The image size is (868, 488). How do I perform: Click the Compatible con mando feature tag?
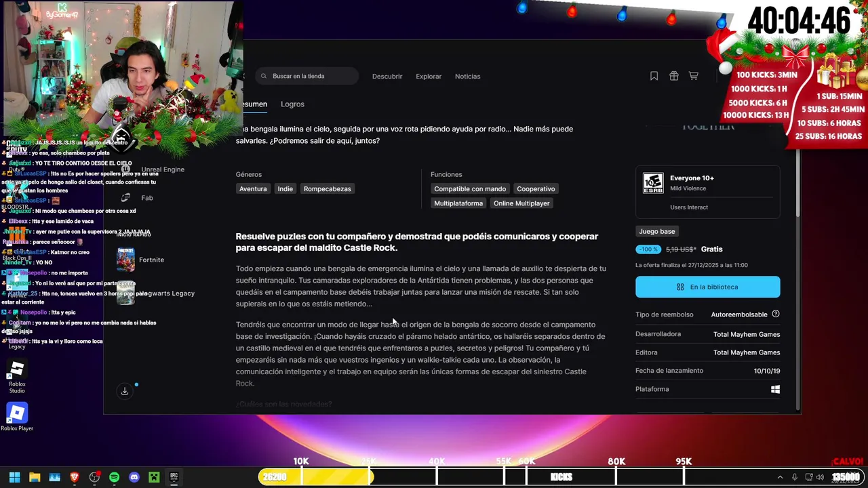coord(470,189)
